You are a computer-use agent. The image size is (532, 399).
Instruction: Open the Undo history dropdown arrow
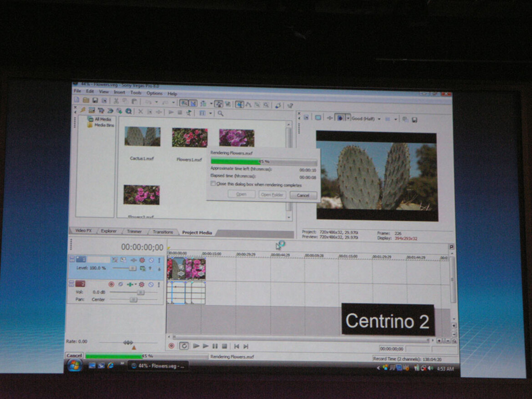coord(157,102)
